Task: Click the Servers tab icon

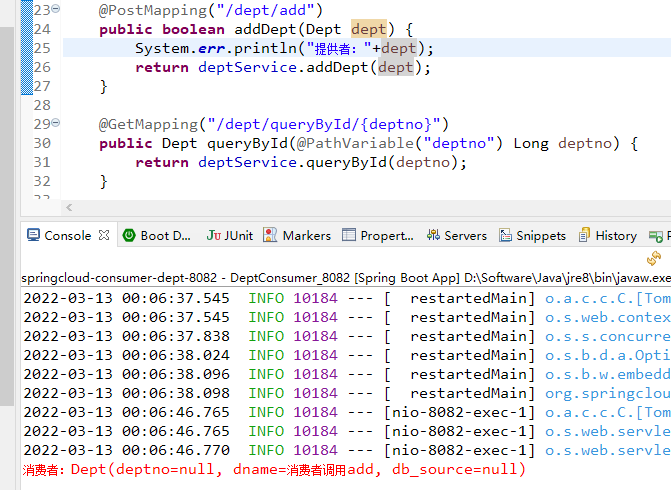Action: pyautogui.click(x=433, y=235)
